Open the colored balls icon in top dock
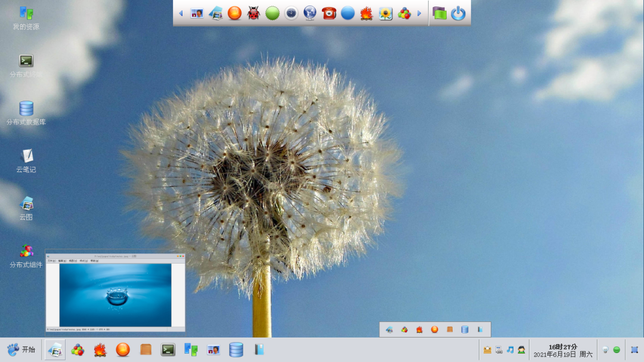Viewport: 644px width, 362px height. click(x=404, y=14)
